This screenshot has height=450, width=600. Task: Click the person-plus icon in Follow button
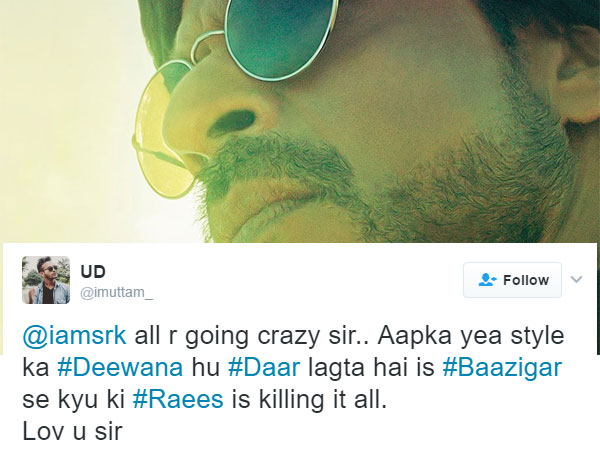tap(487, 281)
